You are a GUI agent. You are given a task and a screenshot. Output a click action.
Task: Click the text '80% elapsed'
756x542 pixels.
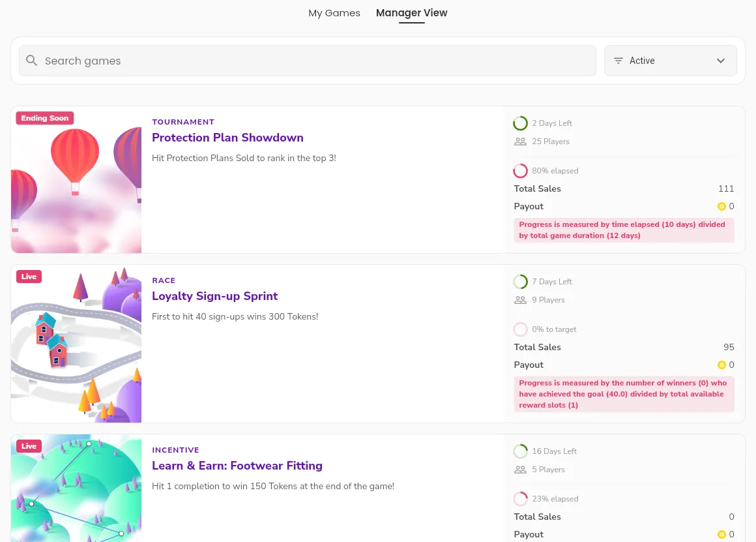click(x=555, y=171)
